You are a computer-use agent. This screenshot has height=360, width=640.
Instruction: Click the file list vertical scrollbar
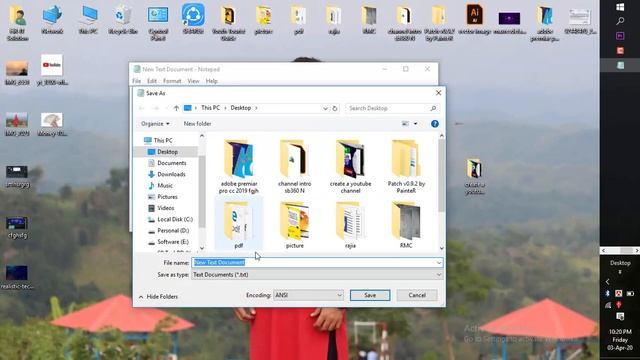coord(441,176)
